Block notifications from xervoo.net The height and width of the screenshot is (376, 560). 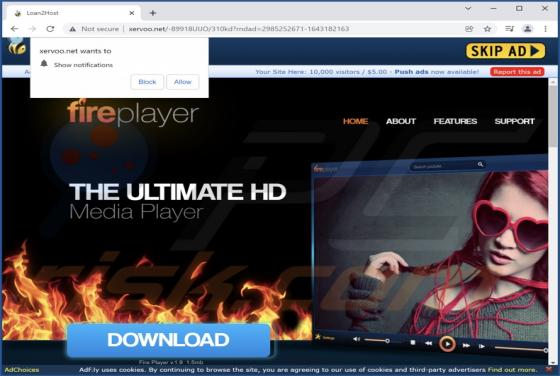[x=147, y=82]
